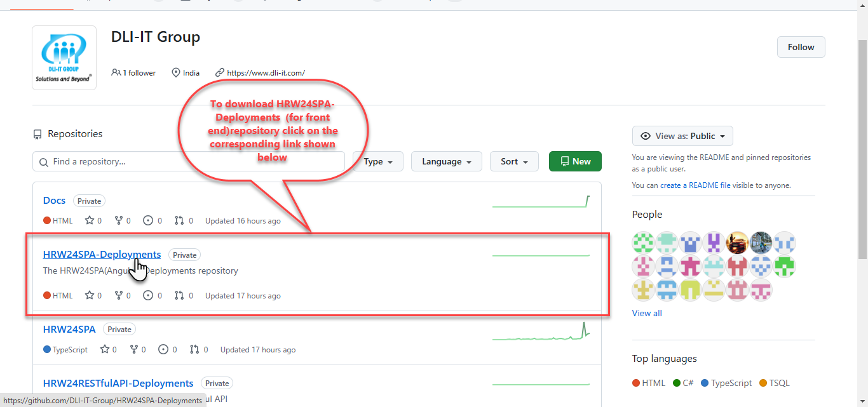
Task: Click the link icon before the dli-it.com URL
Action: click(219, 72)
